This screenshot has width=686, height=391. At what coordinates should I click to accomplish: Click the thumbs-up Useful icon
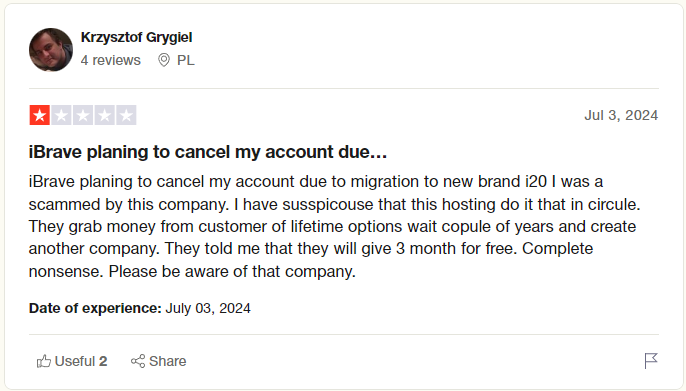tap(44, 361)
